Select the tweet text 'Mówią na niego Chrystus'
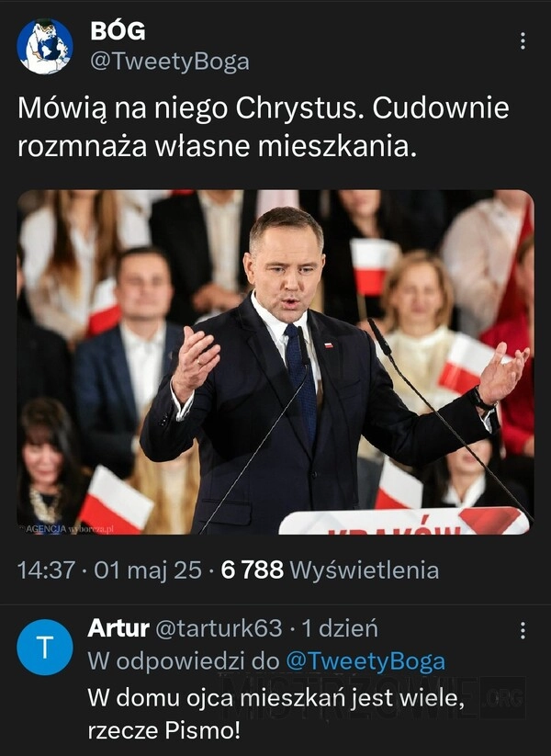This screenshot has height=756, width=551. coord(189,108)
